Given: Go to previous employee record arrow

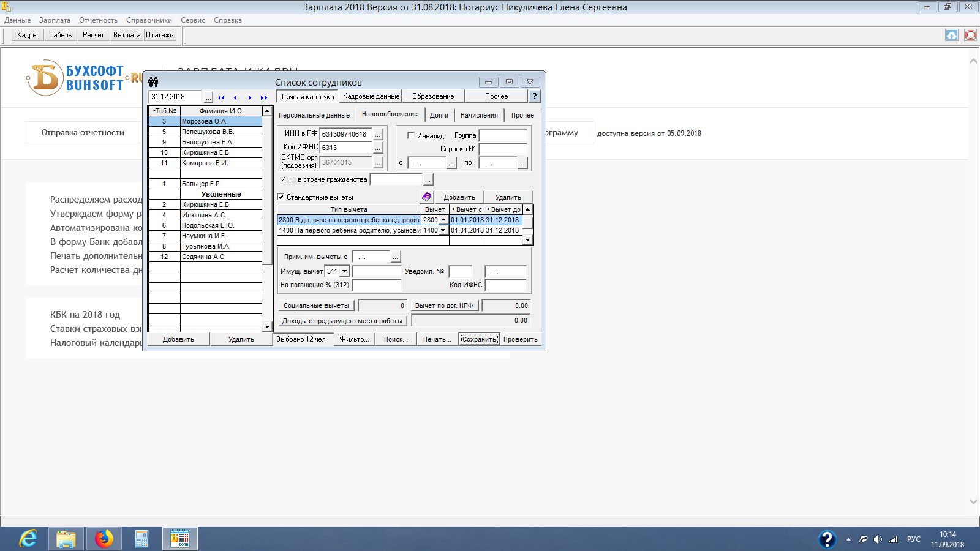Looking at the screenshot, I should pyautogui.click(x=235, y=97).
